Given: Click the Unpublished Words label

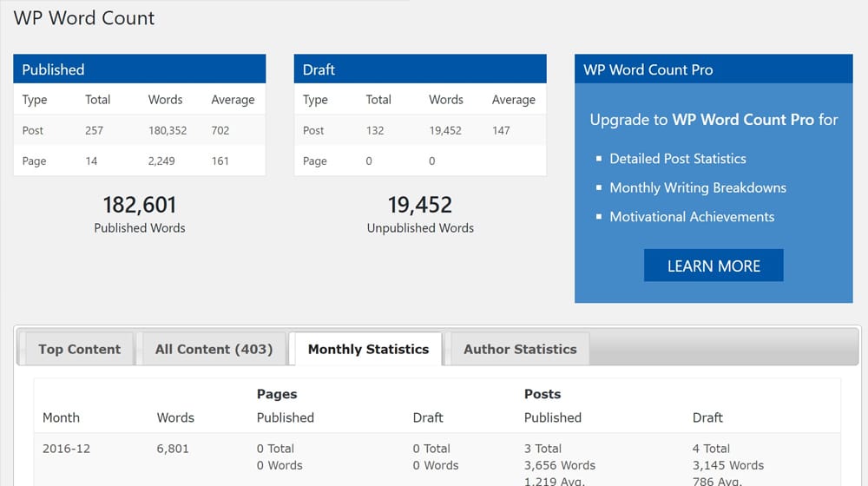Looking at the screenshot, I should (420, 228).
